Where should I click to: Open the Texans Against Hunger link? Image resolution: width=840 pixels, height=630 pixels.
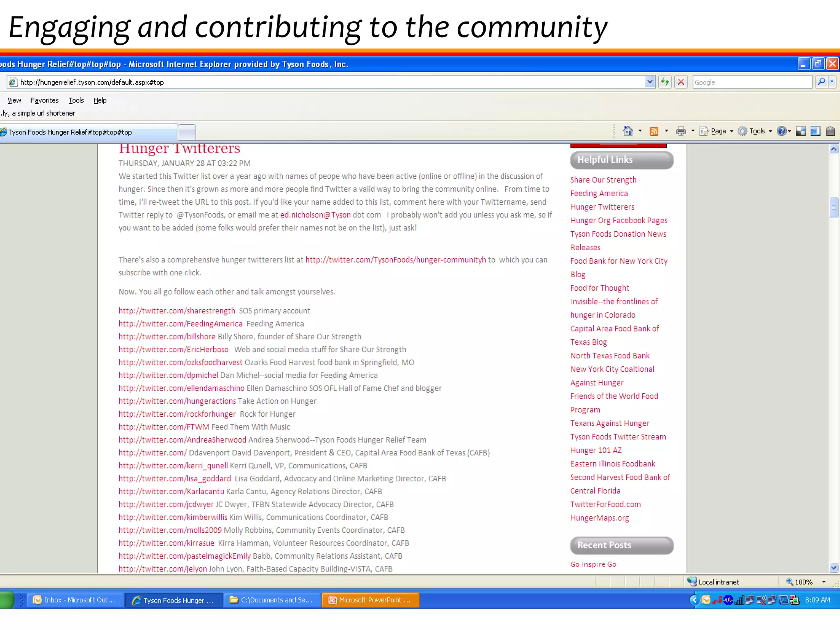point(609,423)
